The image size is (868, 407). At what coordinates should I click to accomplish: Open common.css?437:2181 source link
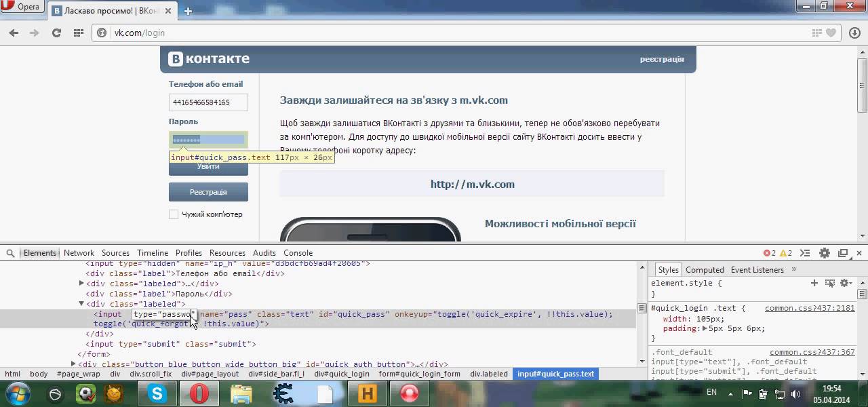point(810,308)
